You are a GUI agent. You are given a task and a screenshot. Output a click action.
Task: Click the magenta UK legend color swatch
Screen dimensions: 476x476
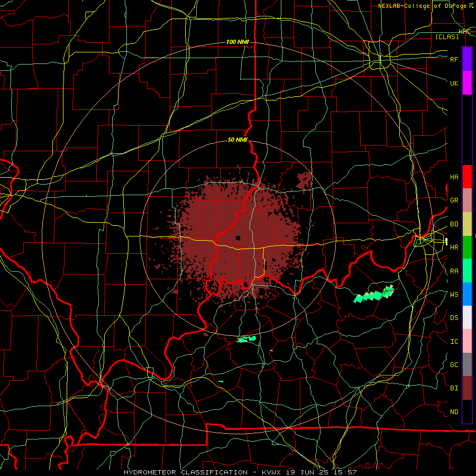pos(467,83)
